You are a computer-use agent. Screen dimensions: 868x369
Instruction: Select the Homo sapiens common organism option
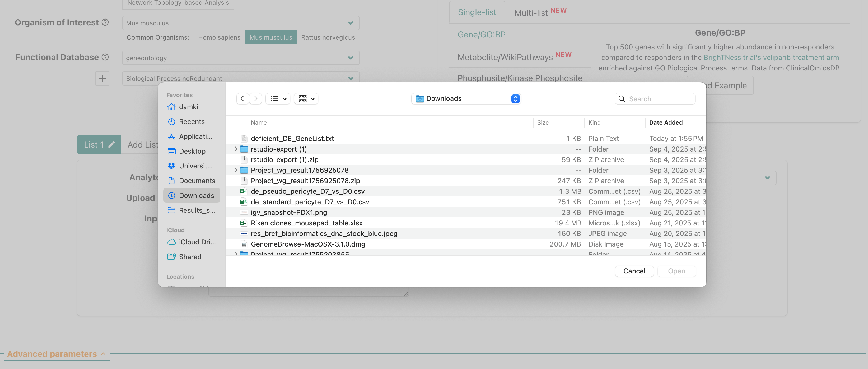coord(219,37)
